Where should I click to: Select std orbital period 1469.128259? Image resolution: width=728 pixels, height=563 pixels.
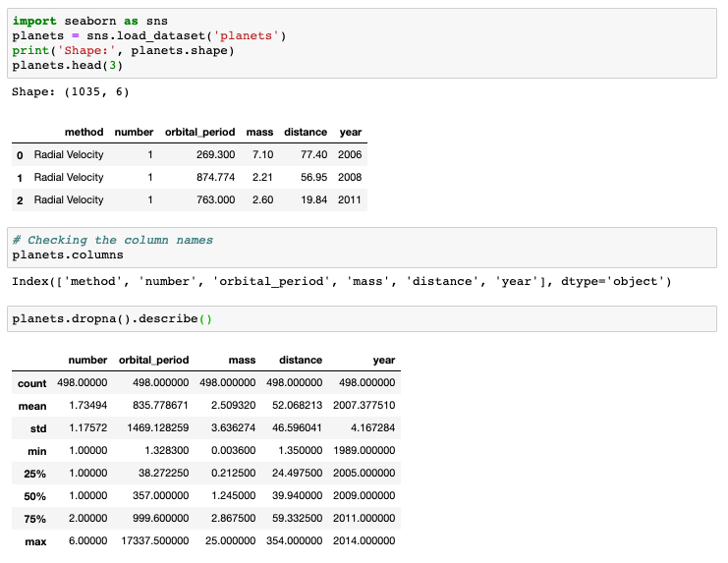click(158, 427)
